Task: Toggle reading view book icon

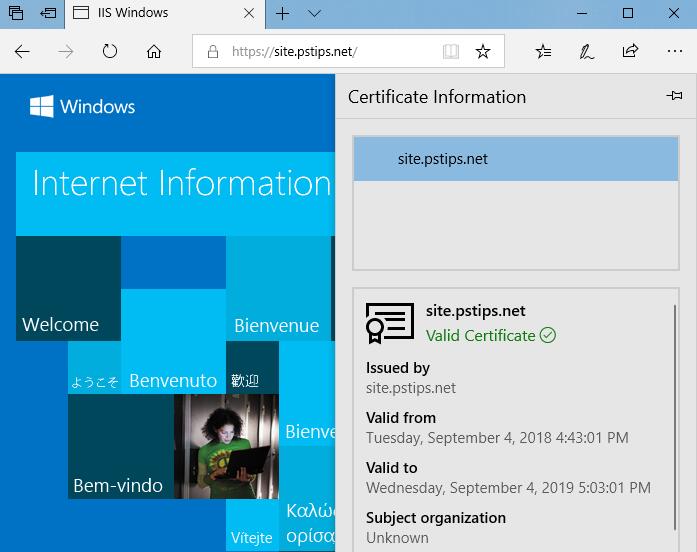Action: 451,52
